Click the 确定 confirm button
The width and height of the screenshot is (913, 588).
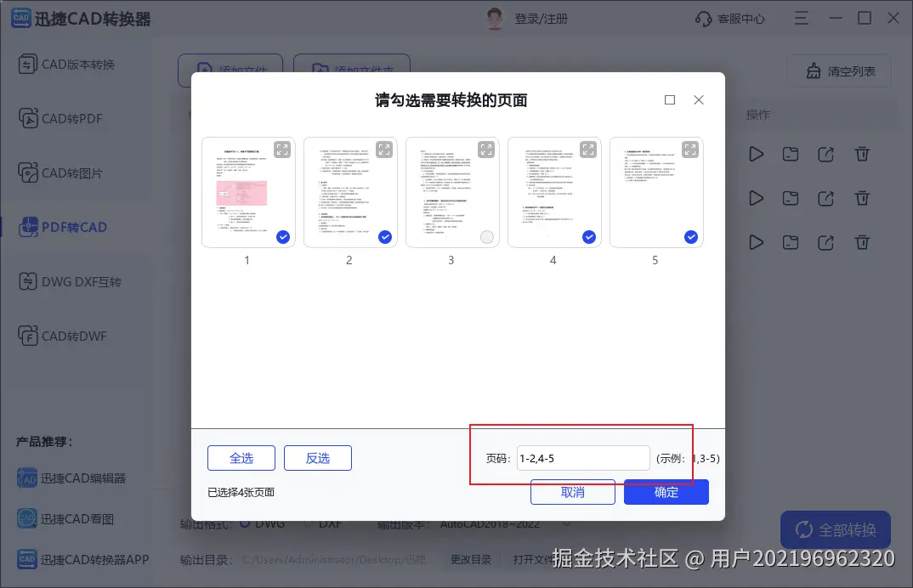[666, 491]
